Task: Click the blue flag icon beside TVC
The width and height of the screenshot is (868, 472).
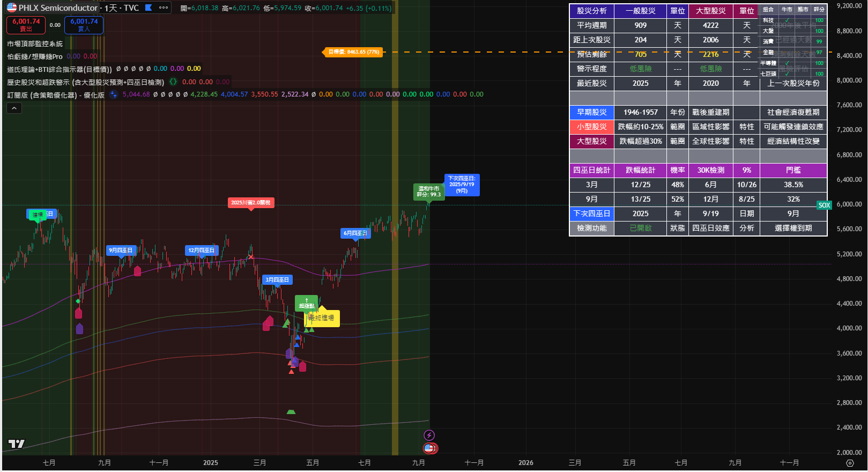Action: 149,8
